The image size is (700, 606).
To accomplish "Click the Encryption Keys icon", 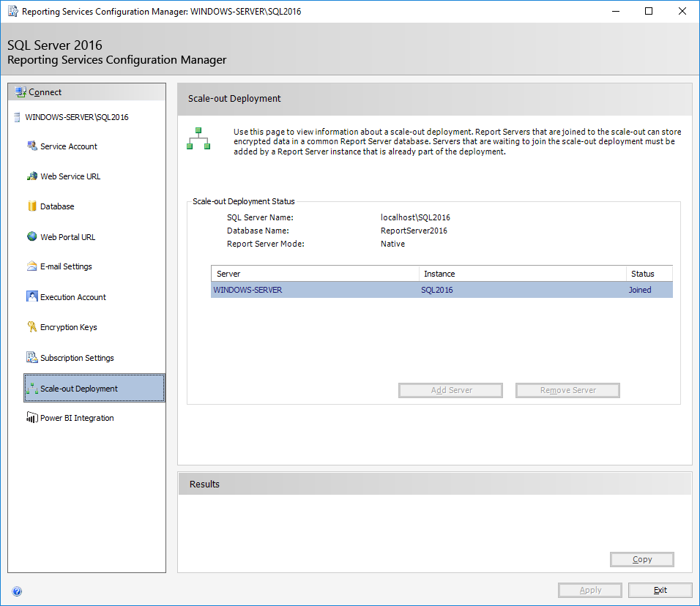I will click(x=32, y=327).
